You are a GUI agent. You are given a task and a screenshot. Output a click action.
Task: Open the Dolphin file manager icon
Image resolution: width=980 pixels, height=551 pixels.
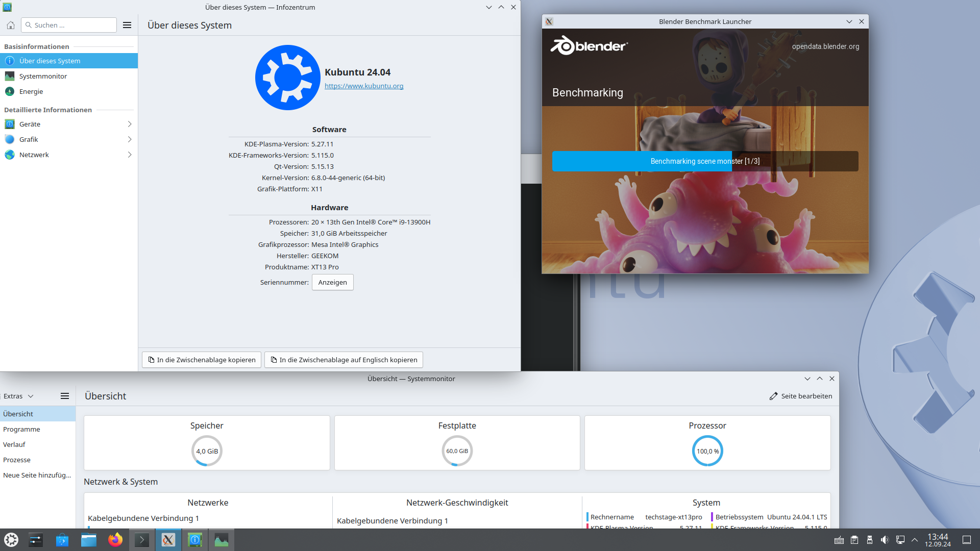click(89, 540)
